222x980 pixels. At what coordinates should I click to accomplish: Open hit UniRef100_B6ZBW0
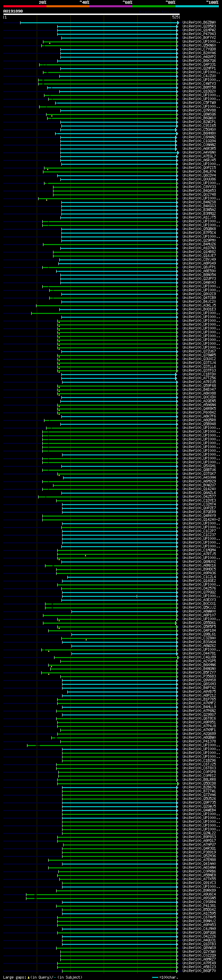[199, 23]
